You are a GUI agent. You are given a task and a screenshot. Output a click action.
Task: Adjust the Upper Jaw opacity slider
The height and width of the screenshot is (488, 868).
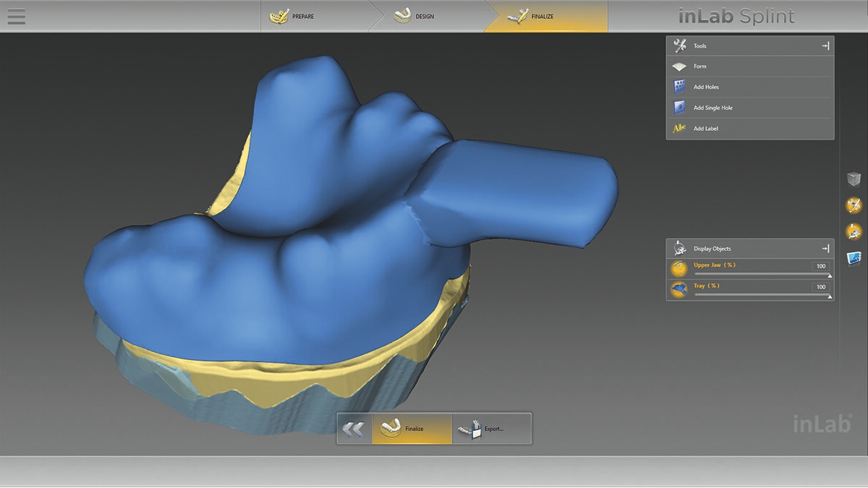(x=762, y=274)
